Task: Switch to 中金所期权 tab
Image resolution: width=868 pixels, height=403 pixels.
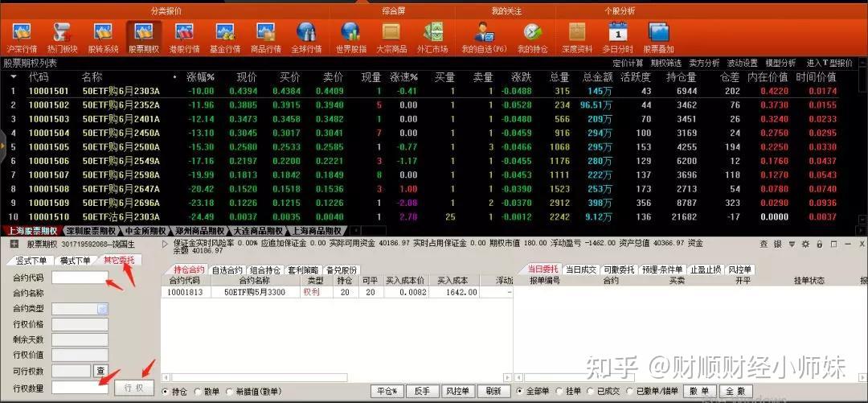Action: coord(143,231)
